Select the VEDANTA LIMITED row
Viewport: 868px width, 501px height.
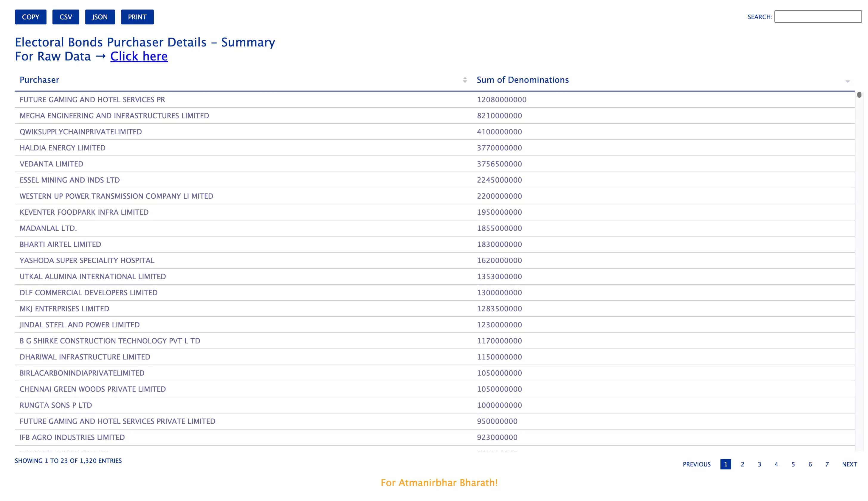435,164
